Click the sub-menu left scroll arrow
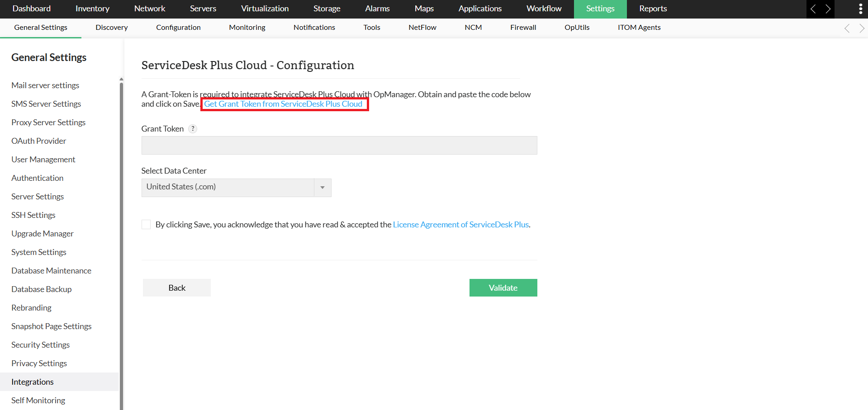The width and height of the screenshot is (868, 410). [847, 28]
